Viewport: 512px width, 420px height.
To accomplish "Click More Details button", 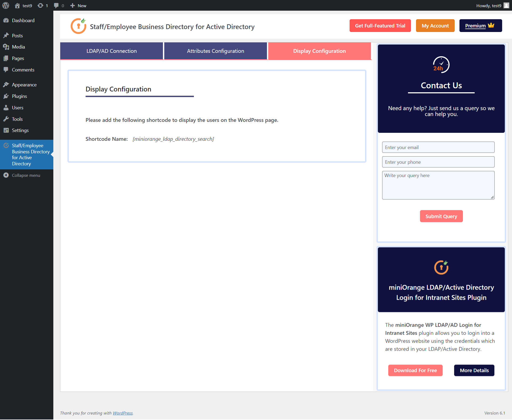I will 474,370.
